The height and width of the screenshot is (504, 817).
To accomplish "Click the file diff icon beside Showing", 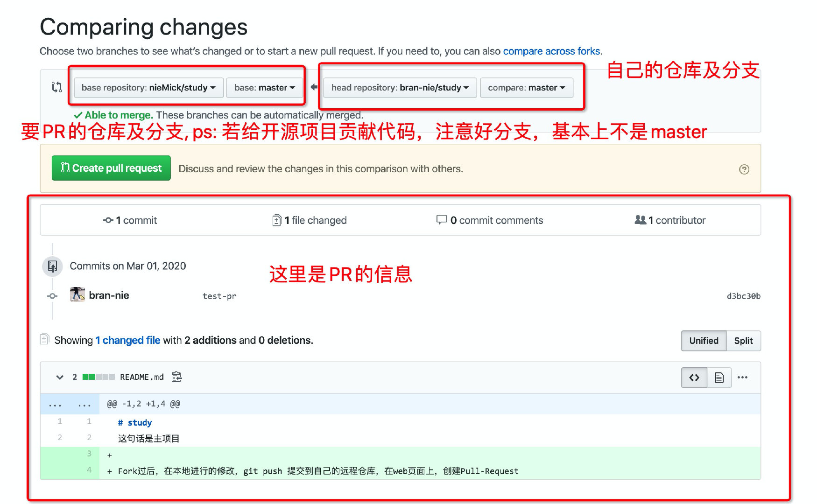I will [x=45, y=339].
